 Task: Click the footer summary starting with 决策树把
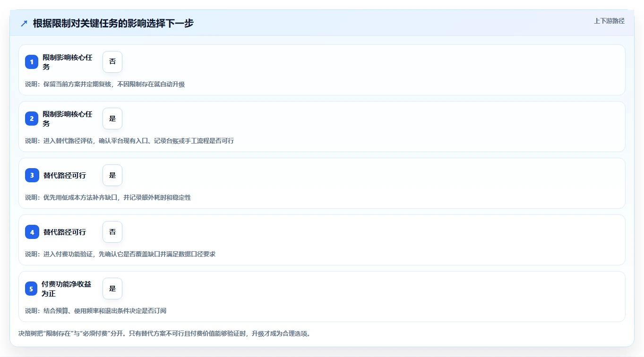coord(164,333)
